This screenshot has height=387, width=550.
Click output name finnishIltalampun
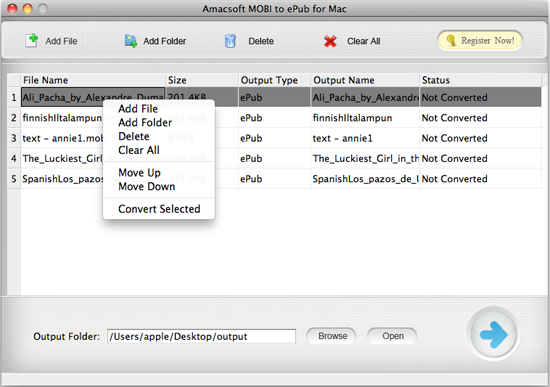365,118
